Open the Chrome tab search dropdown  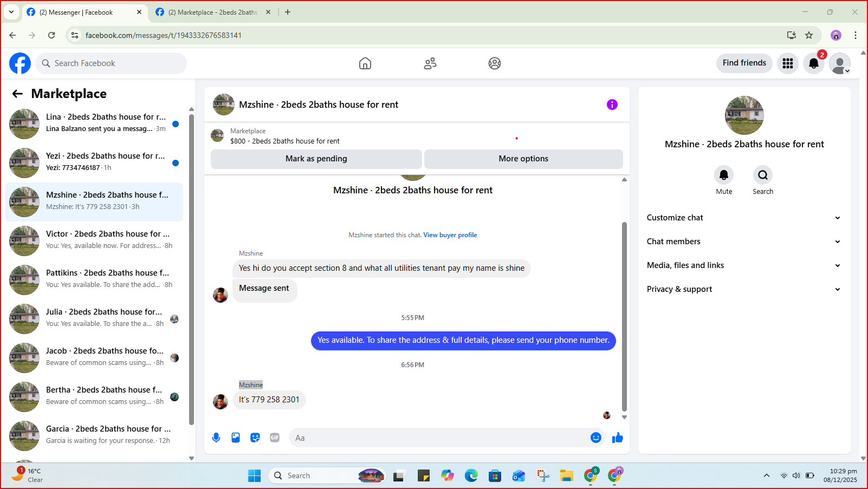[x=11, y=12]
